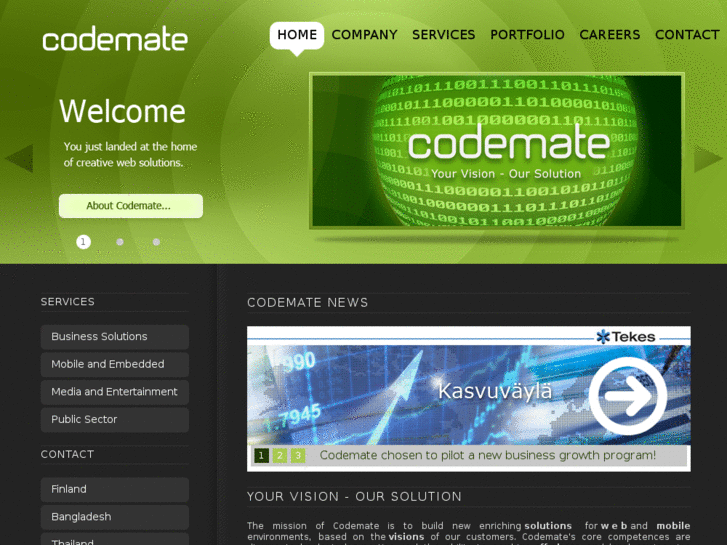Click the codemate binary globe hero image
The height and width of the screenshot is (545, 727).
tap(497, 151)
